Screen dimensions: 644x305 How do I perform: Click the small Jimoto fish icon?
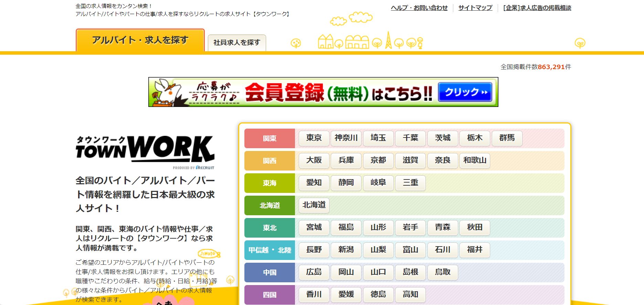click(209, 254)
